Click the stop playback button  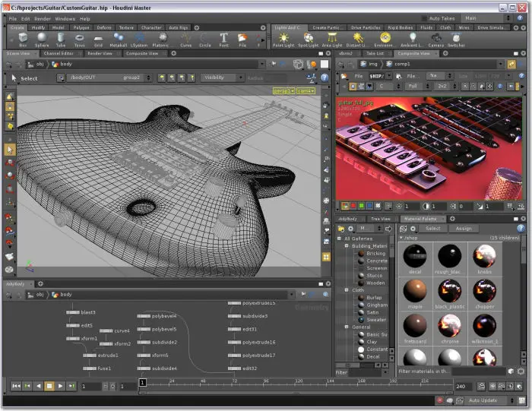pyautogui.click(x=49, y=386)
